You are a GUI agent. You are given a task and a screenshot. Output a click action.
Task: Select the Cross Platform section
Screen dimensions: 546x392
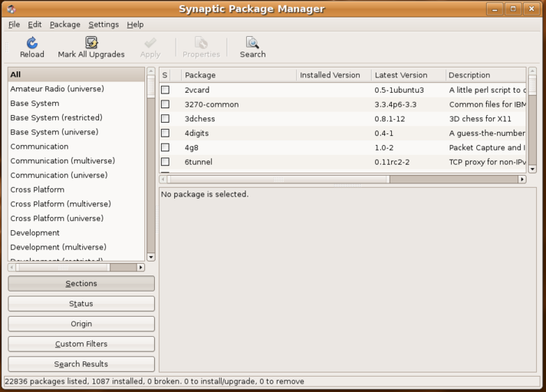[76, 189]
